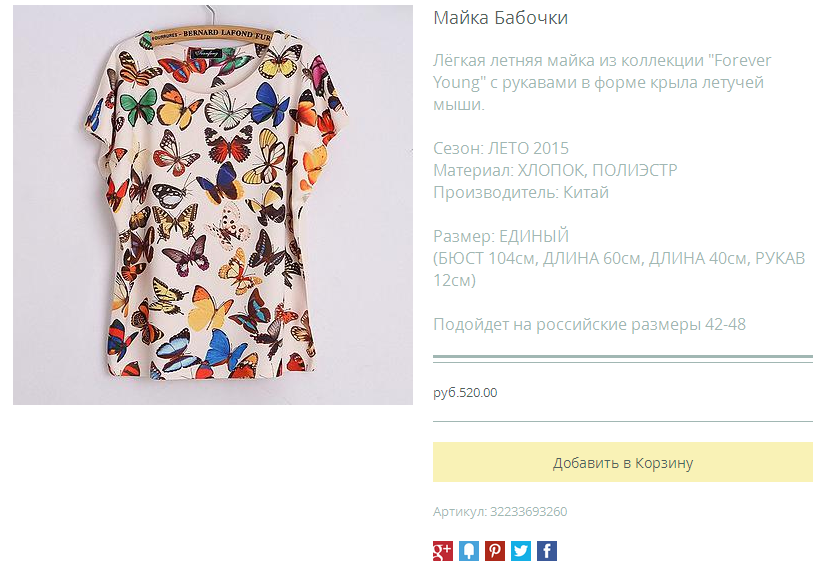Click the horizontal divider above the price

(x=623, y=359)
